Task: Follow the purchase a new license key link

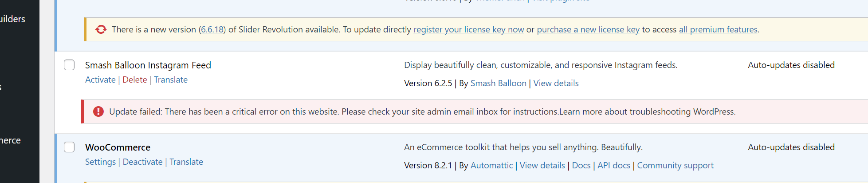Action: [x=588, y=29]
